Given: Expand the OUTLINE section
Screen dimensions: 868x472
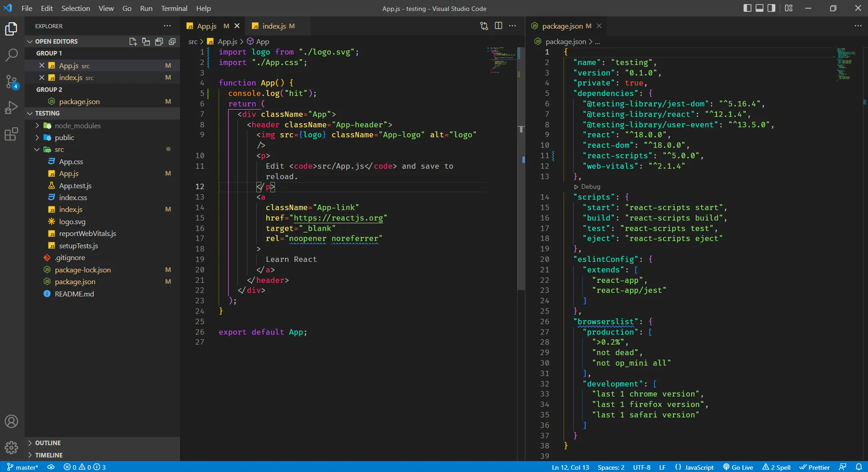Looking at the screenshot, I should [x=48, y=443].
